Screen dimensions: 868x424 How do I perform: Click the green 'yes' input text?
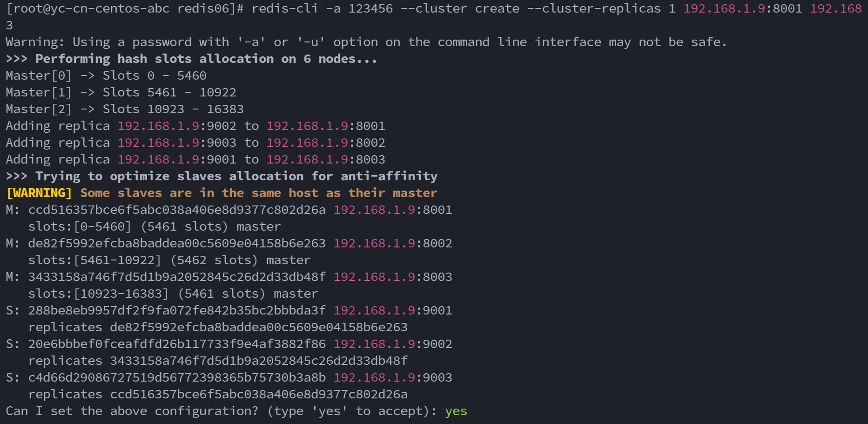pyautogui.click(x=456, y=411)
